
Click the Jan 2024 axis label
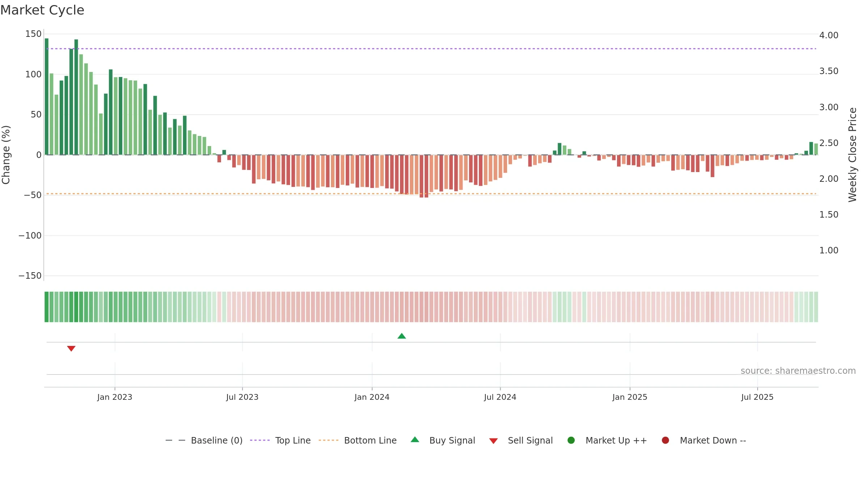(x=372, y=397)
